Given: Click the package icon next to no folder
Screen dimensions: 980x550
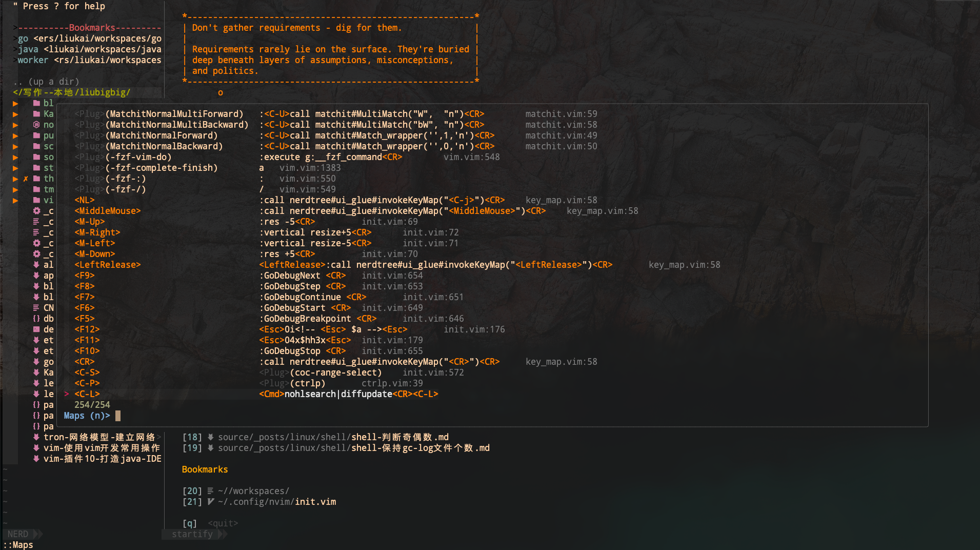Looking at the screenshot, I should [x=36, y=125].
